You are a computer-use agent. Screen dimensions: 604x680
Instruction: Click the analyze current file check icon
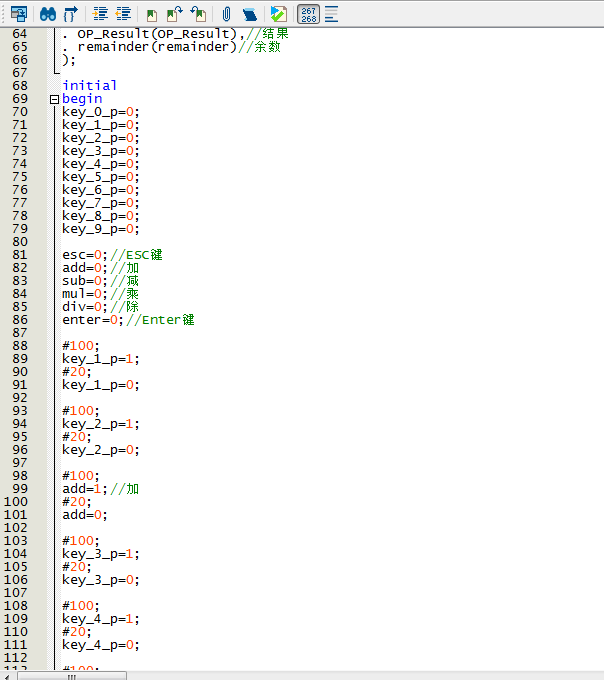[278, 14]
